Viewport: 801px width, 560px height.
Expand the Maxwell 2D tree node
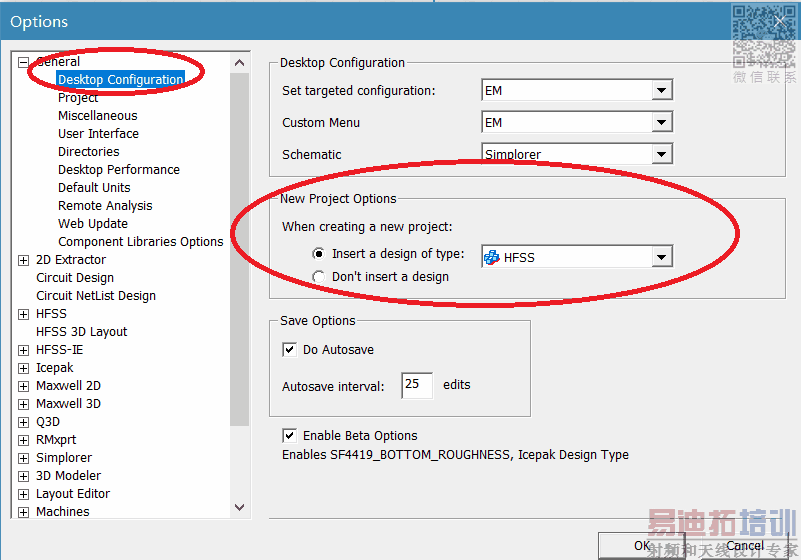click(x=23, y=386)
